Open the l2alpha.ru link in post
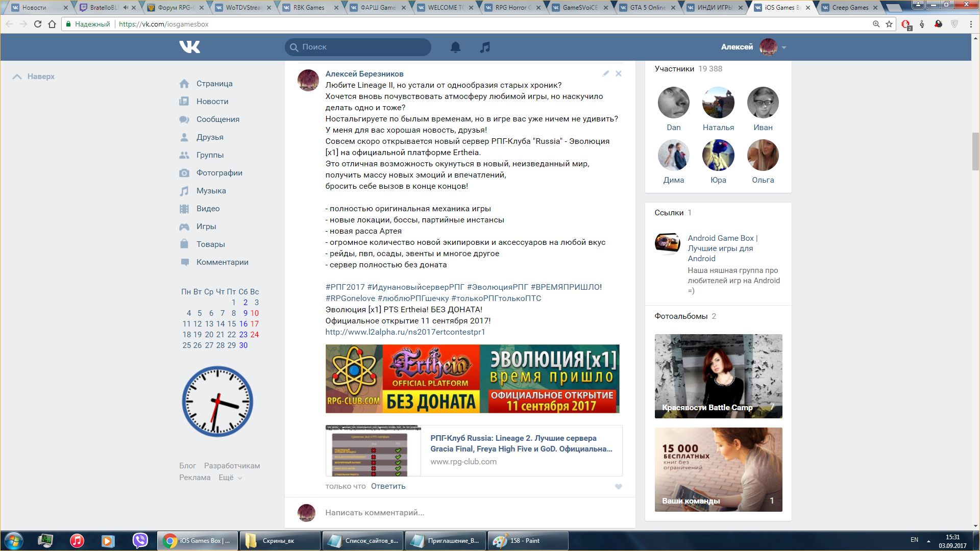This screenshot has height=551, width=980. [x=405, y=332]
